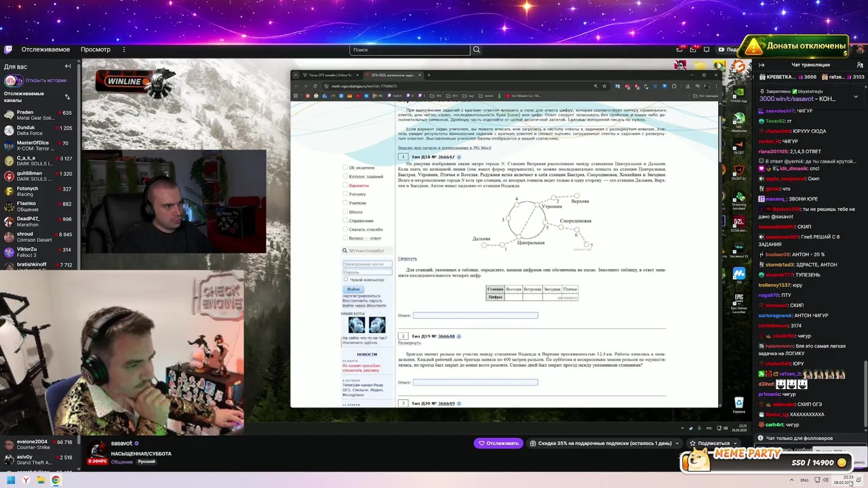Select the Русский language tag
This screenshot has width=868, height=488.
coord(146,462)
